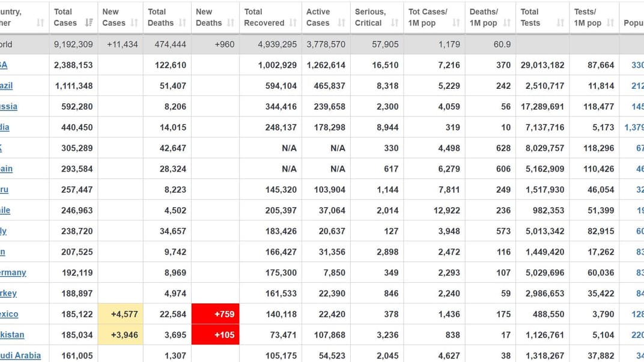Click Pakistan's yellow +3,946 new cases cell

point(120,335)
